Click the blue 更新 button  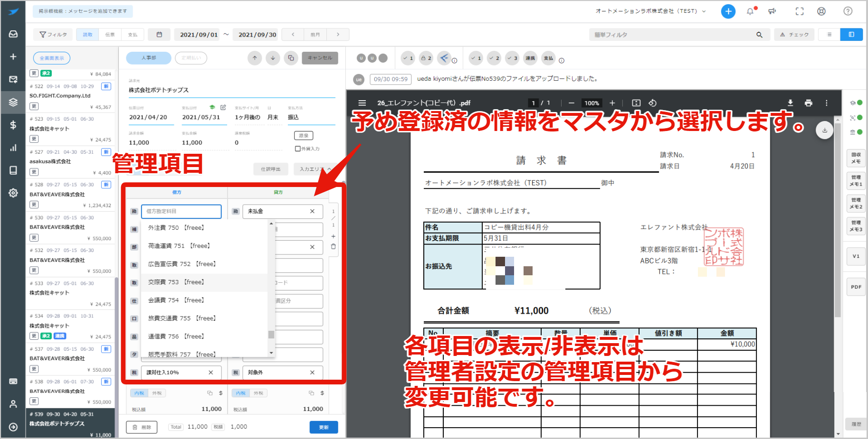coord(324,427)
